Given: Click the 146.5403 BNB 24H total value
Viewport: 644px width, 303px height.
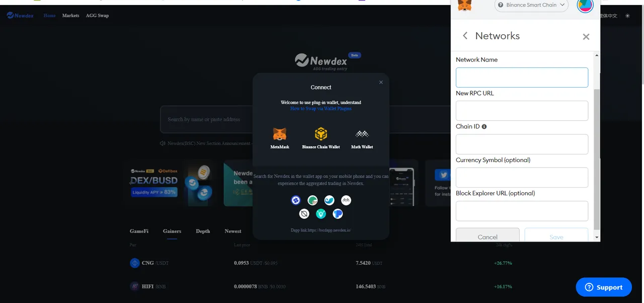Looking at the screenshot, I should point(370,286).
